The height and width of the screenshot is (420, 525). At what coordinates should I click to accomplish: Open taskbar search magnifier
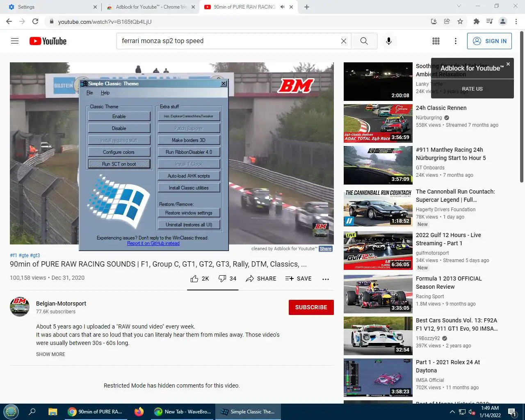point(32,412)
